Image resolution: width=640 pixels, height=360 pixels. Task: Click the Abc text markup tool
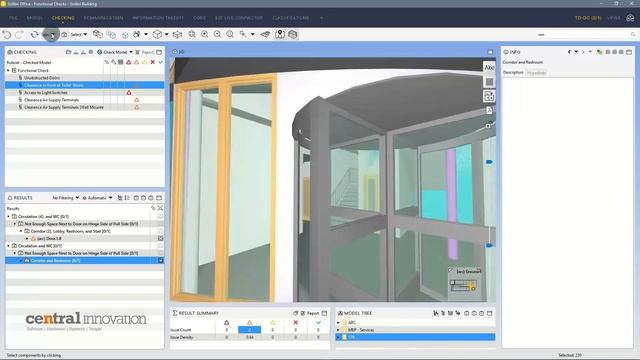489,68
